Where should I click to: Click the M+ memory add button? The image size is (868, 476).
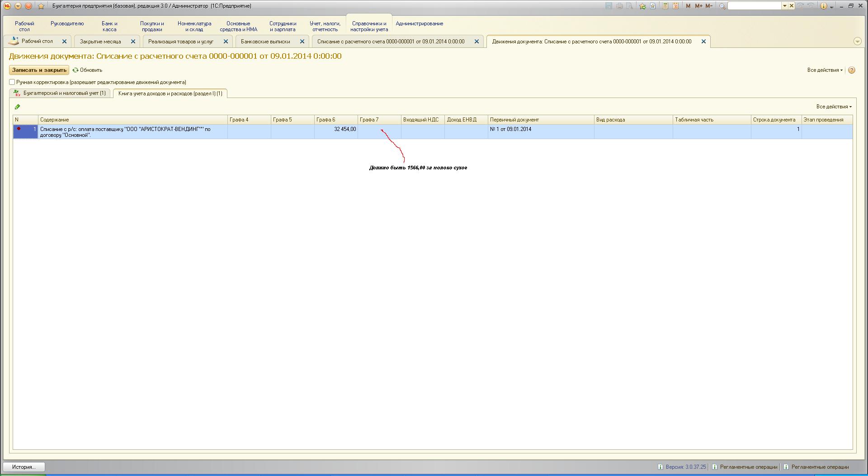tap(698, 6)
